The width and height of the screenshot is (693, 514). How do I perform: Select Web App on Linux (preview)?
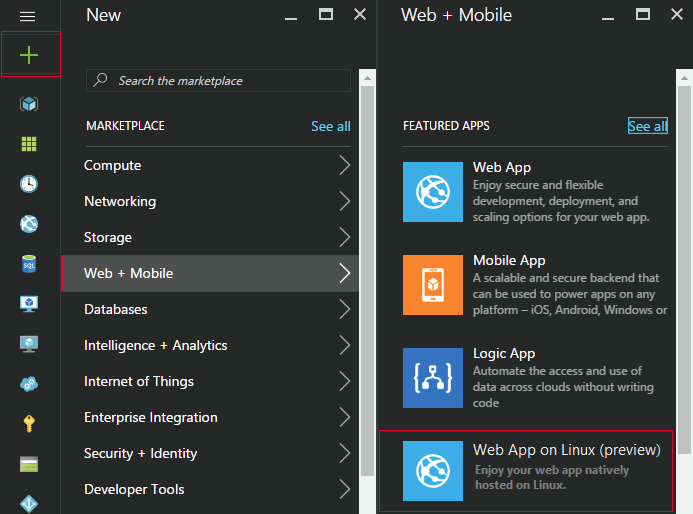click(526, 471)
